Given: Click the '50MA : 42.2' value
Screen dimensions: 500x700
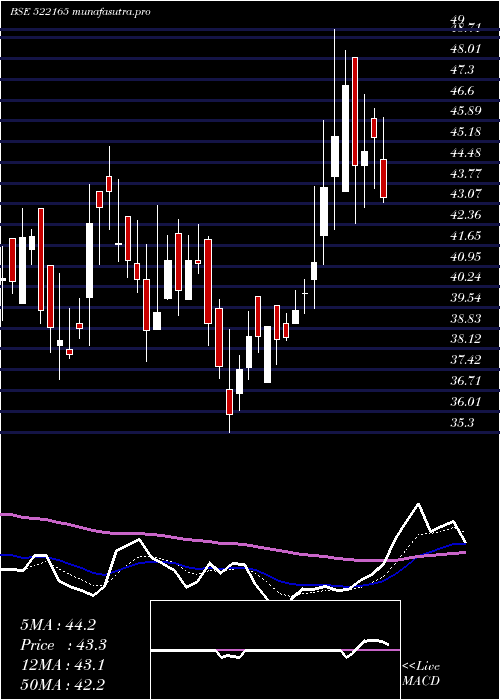Looking at the screenshot, I should pos(63,685).
